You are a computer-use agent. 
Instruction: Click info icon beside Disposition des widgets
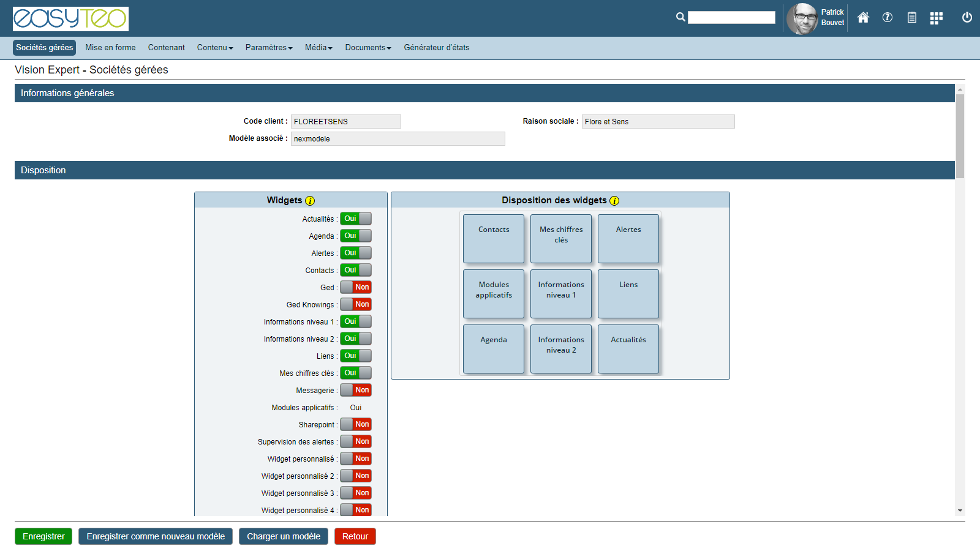[x=614, y=201]
